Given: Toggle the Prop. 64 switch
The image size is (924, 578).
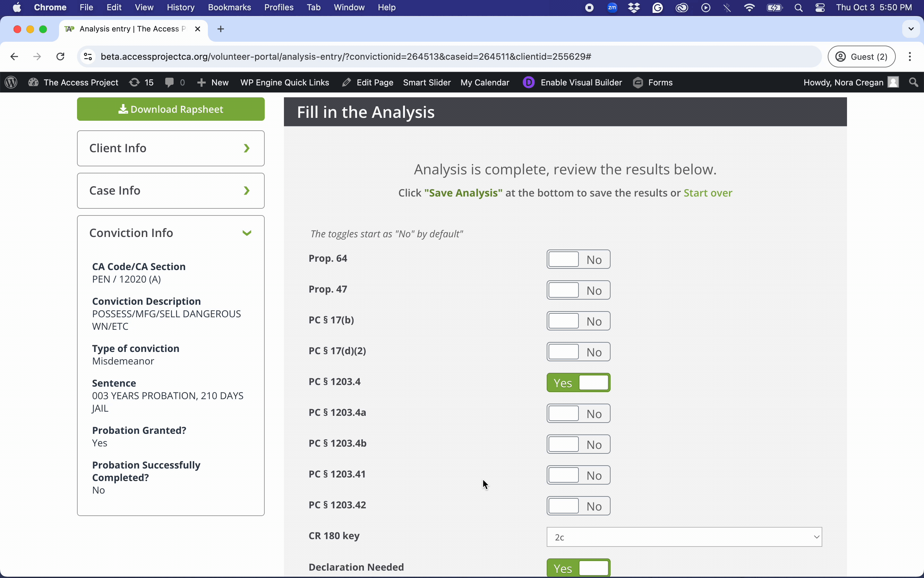Looking at the screenshot, I should point(578,259).
